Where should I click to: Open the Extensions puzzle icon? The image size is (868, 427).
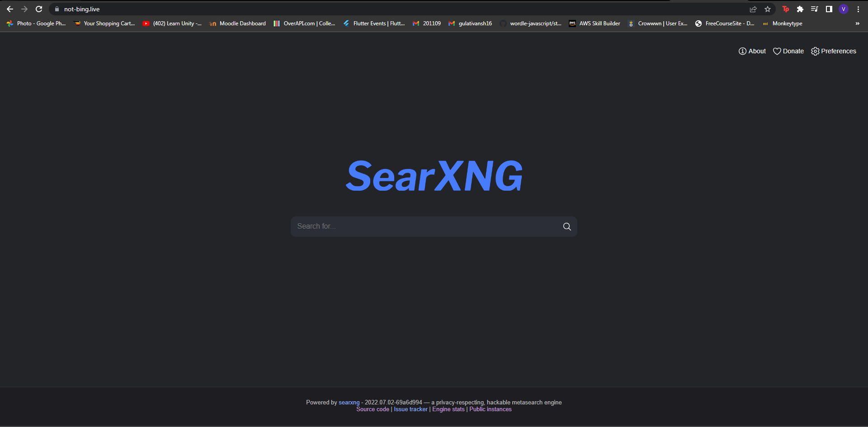pos(800,9)
